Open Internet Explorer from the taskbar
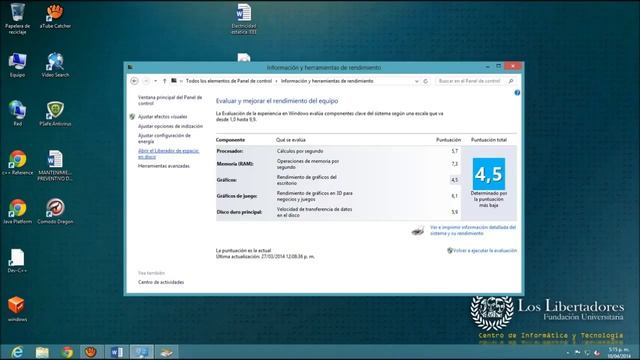 point(17,352)
